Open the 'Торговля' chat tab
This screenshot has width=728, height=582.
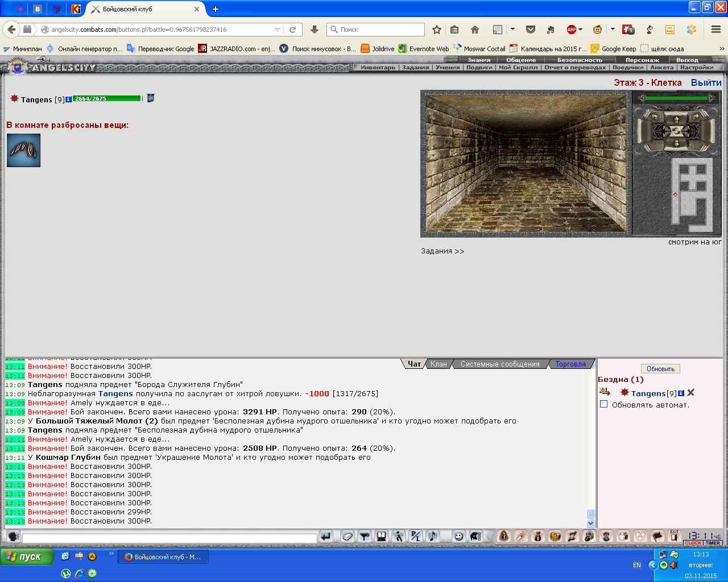[570, 364]
